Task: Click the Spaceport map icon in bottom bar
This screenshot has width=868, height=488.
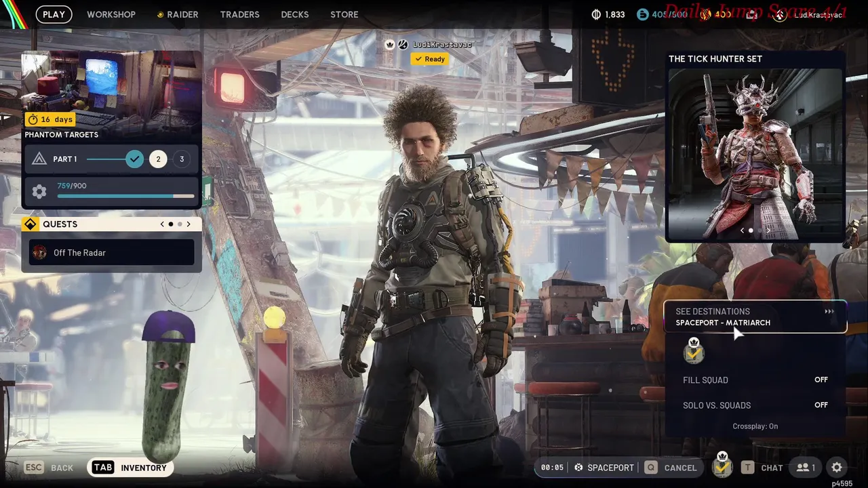Action: pos(578,468)
